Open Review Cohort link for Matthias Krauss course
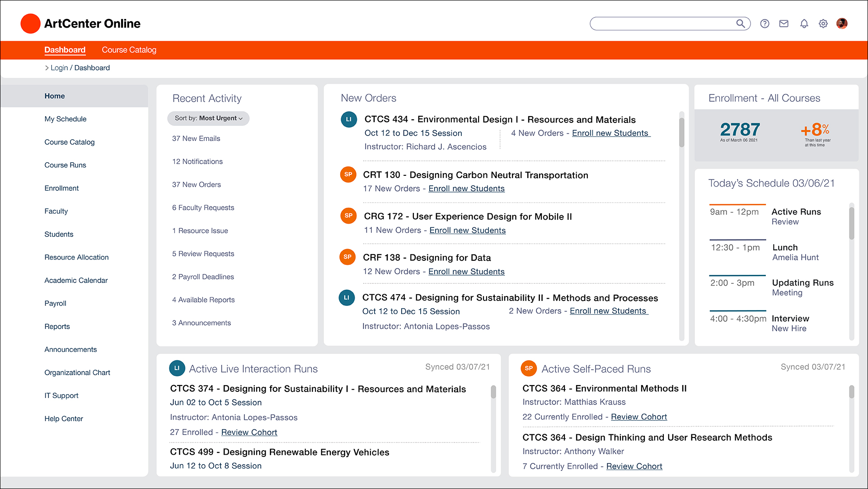 coord(638,417)
